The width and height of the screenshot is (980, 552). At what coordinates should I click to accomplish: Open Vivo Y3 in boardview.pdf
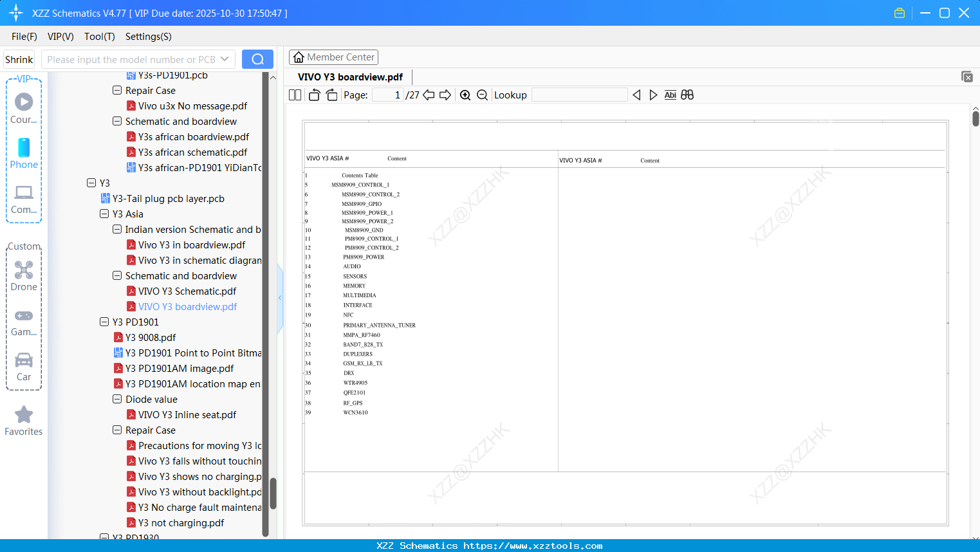[x=192, y=244]
